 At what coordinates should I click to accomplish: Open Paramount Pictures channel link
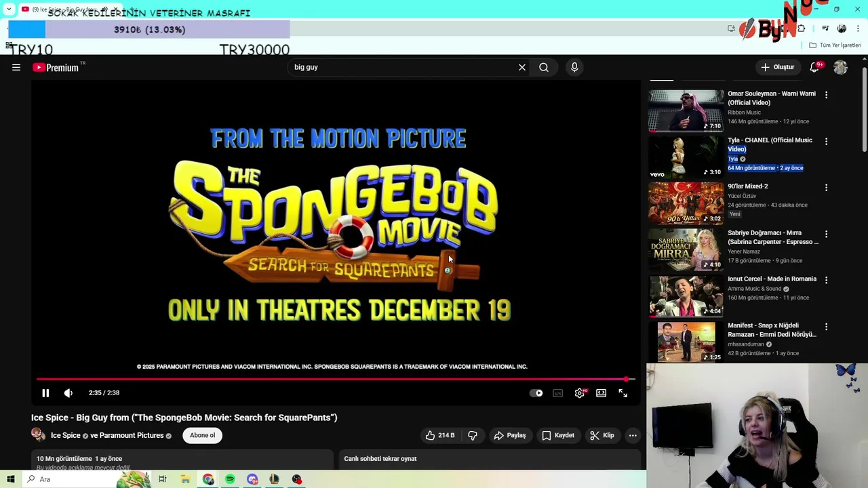[x=131, y=435]
